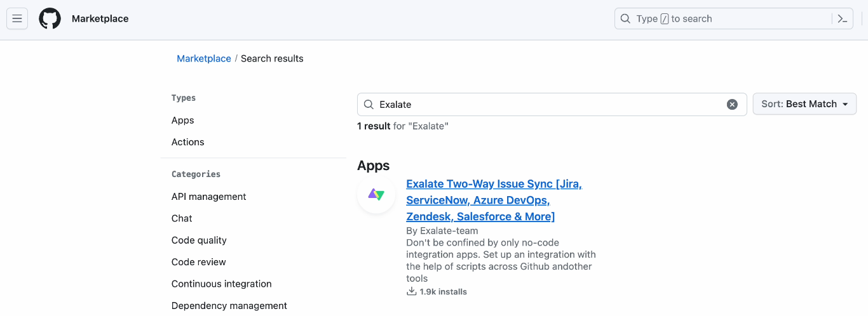Expand the Sort: Best Match dropdown
868x316 pixels.
804,104
